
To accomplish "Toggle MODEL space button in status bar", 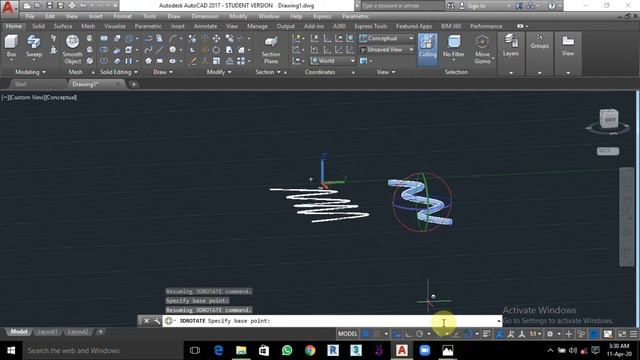I will tap(347, 334).
